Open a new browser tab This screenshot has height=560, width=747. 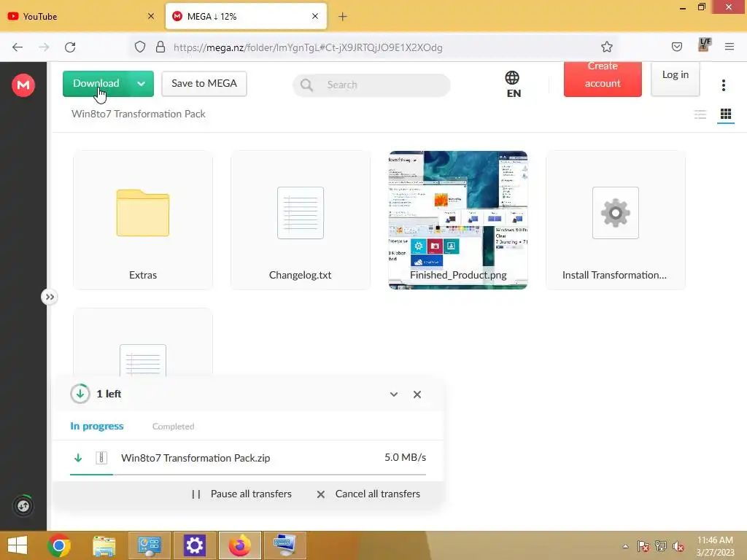tap(343, 17)
